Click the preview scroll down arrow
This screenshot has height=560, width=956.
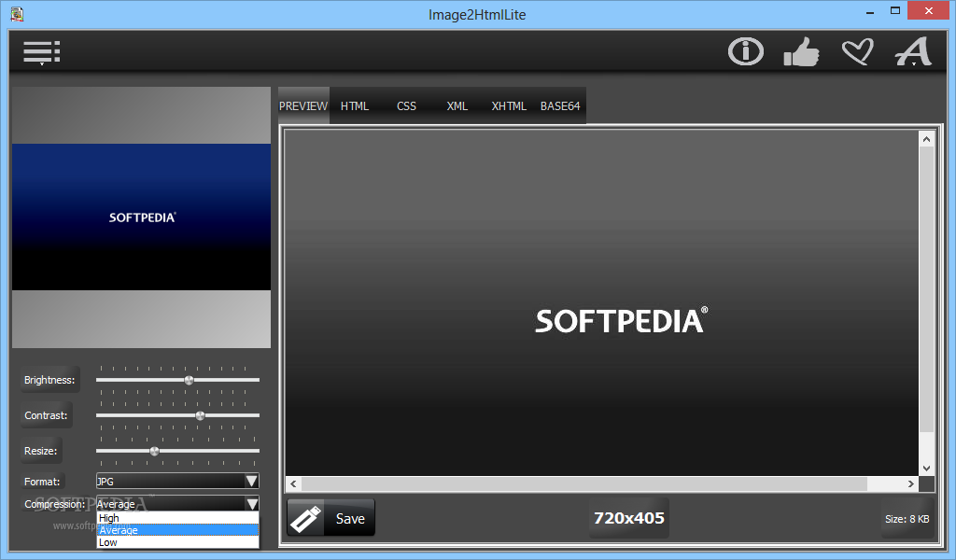click(x=926, y=468)
